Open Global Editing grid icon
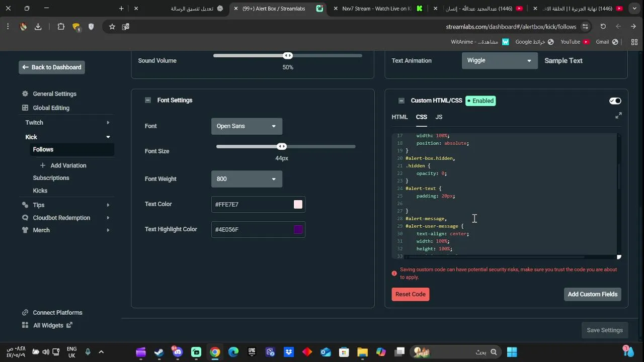 (x=25, y=108)
